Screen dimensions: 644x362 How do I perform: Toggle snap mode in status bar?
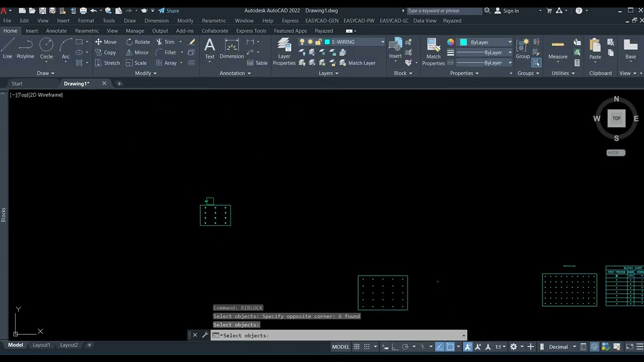click(367, 347)
